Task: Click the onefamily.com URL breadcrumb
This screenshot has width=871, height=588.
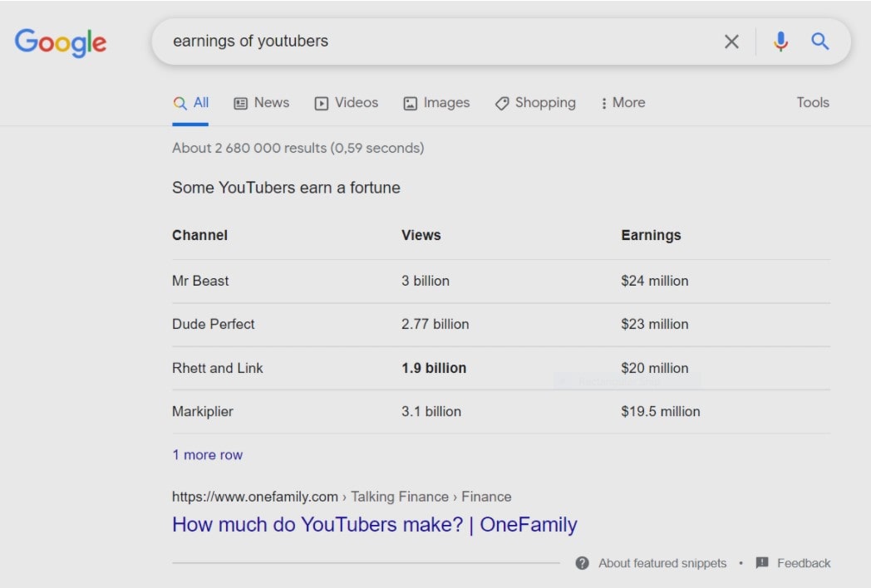Action: pyautogui.click(x=342, y=497)
